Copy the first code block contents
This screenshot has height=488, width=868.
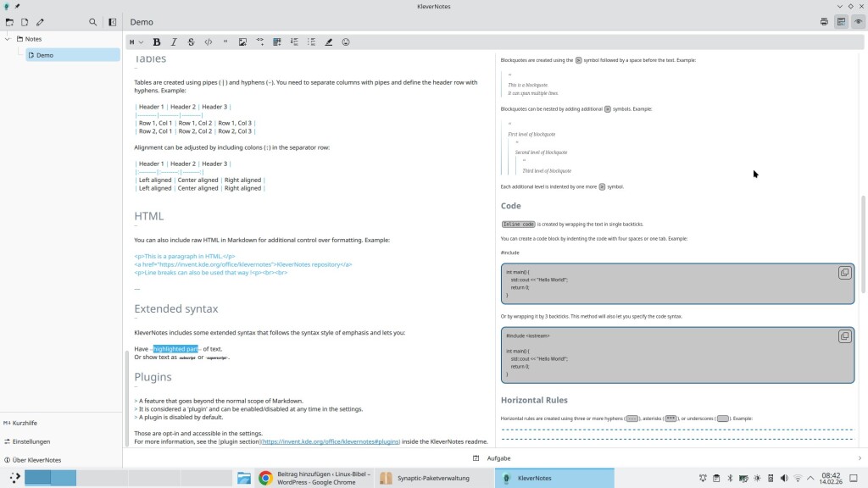(x=844, y=273)
